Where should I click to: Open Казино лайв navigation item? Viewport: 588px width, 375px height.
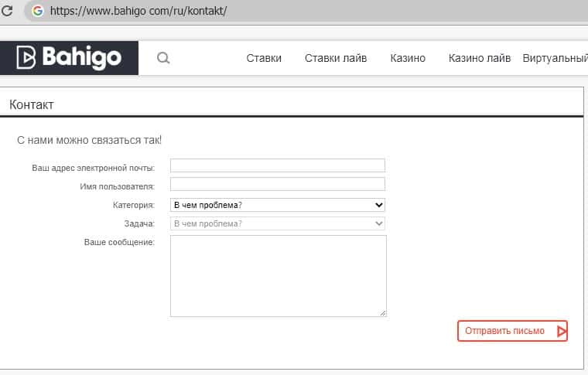[480, 58]
